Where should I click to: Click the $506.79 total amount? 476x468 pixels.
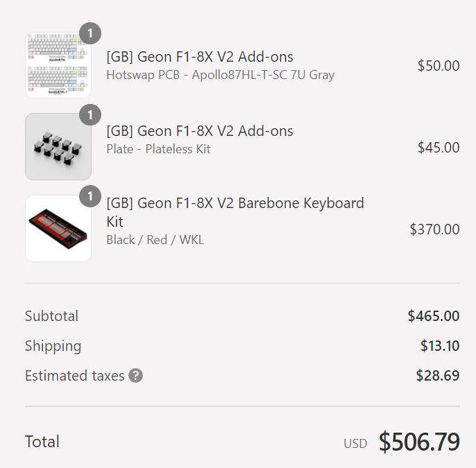coord(418,442)
